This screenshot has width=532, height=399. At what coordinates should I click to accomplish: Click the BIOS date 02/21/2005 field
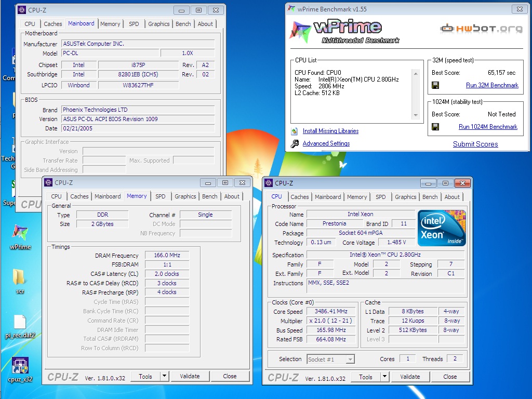point(138,129)
